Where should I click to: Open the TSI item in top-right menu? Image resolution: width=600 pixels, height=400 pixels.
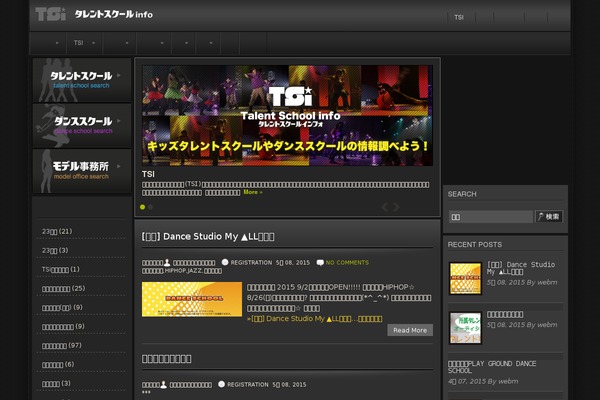pos(459,17)
